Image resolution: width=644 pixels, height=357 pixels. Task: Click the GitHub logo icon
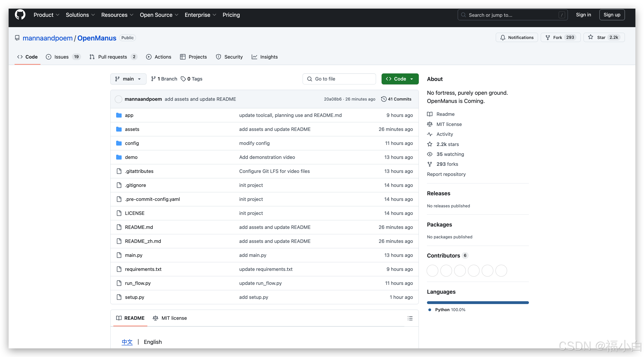[x=20, y=14]
